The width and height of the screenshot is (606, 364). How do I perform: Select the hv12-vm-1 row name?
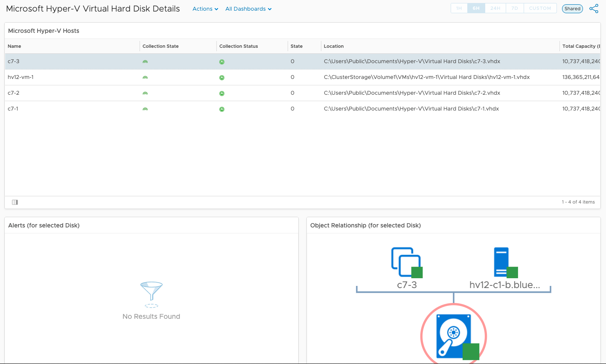pyautogui.click(x=20, y=77)
